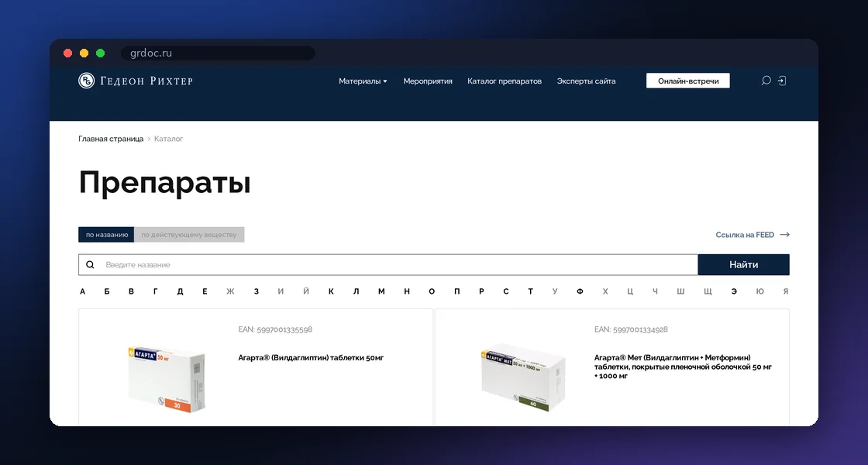Click the grdoc.ru address bar
868x465 pixels.
[218, 53]
